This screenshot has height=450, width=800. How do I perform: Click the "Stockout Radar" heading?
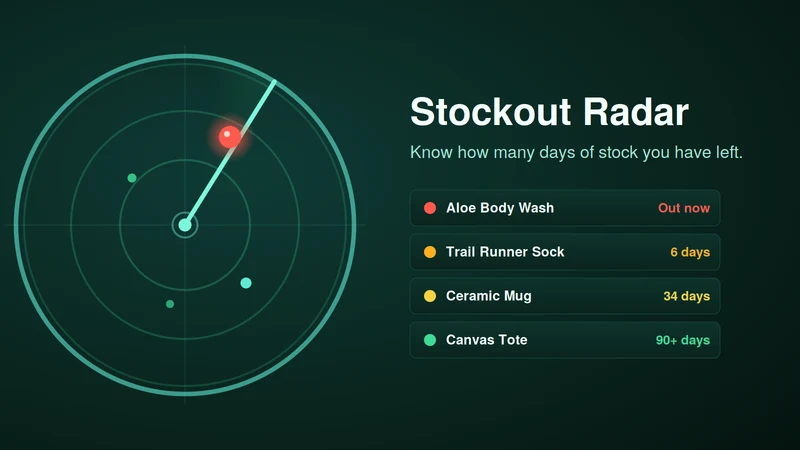(x=549, y=112)
